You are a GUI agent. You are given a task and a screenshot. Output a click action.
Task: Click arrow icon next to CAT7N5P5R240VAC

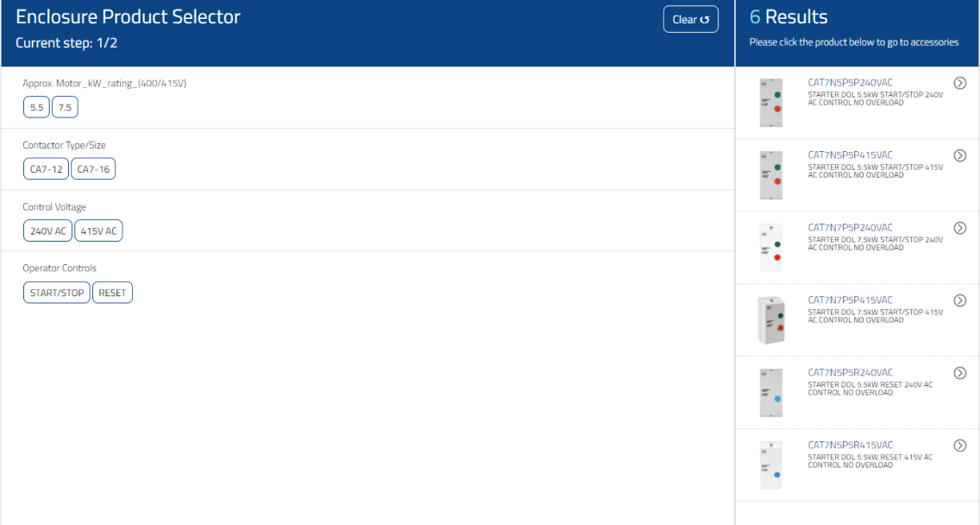point(959,373)
